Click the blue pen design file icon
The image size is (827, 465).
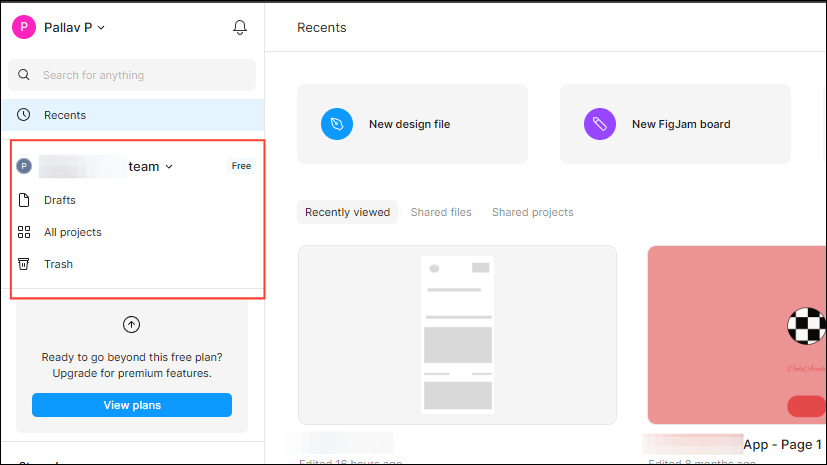337,124
